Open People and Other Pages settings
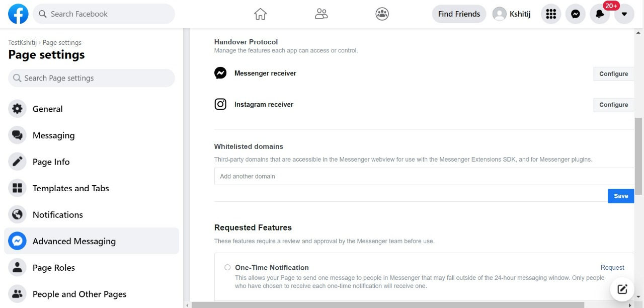The image size is (644, 308). pos(92,294)
